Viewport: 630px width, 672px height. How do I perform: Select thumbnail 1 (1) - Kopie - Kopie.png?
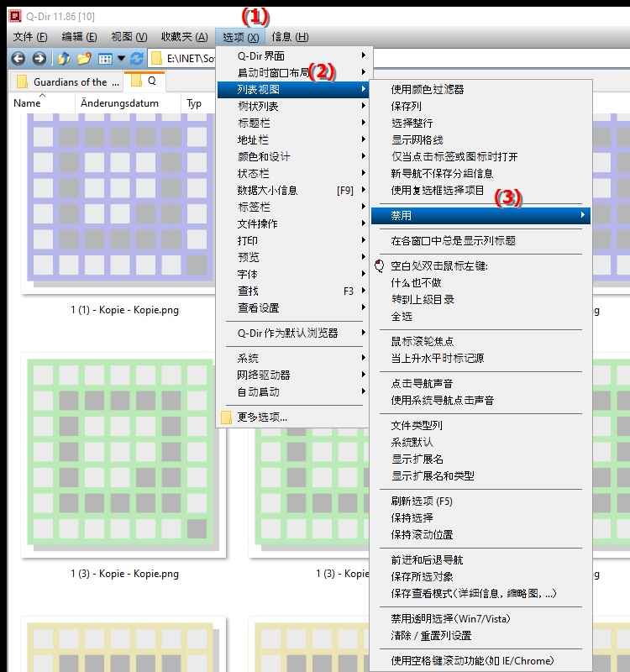pos(123,204)
